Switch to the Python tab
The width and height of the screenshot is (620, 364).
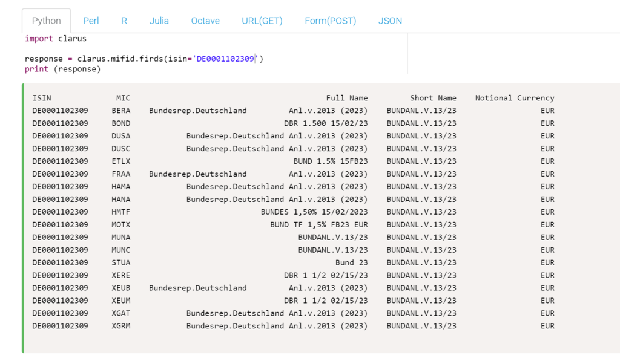tap(46, 21)
